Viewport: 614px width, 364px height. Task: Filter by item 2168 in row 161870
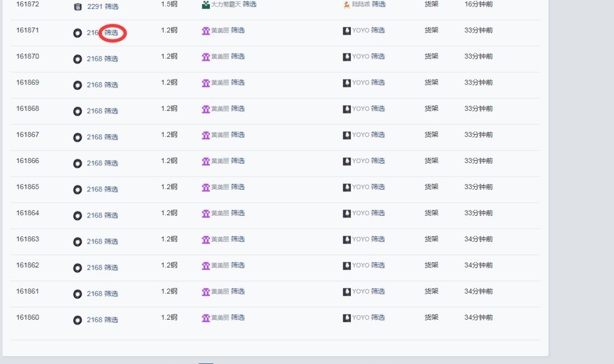(x=111, y=58)
